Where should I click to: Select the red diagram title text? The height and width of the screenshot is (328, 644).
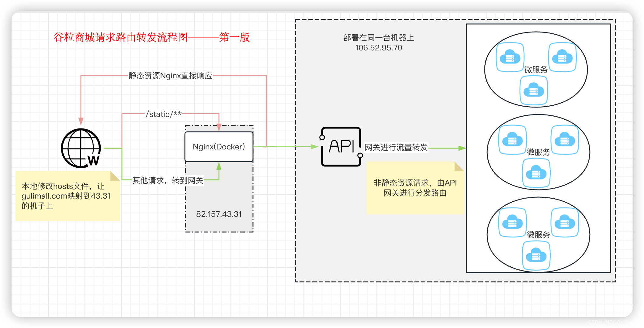tap(151, 37)
